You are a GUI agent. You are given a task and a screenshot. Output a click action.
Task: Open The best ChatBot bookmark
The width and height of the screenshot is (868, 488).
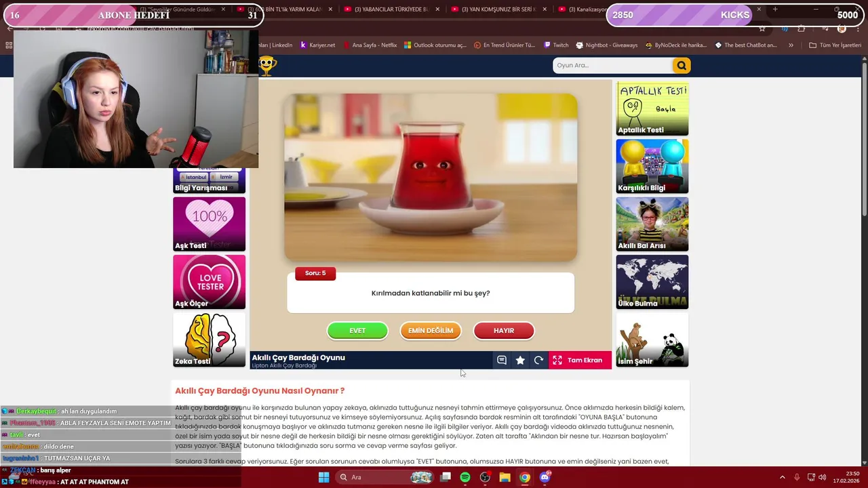click(746, 45)
